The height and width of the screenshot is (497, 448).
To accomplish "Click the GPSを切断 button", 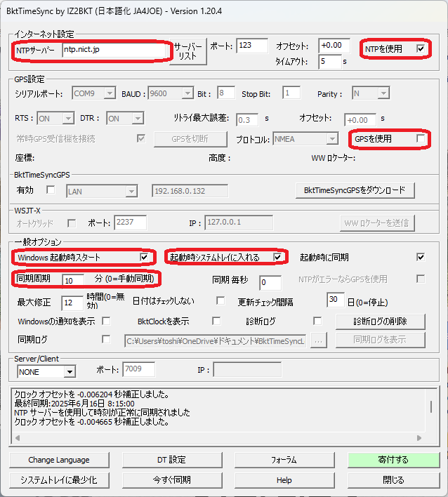I will pyautogui.click(x=190, y=139).
